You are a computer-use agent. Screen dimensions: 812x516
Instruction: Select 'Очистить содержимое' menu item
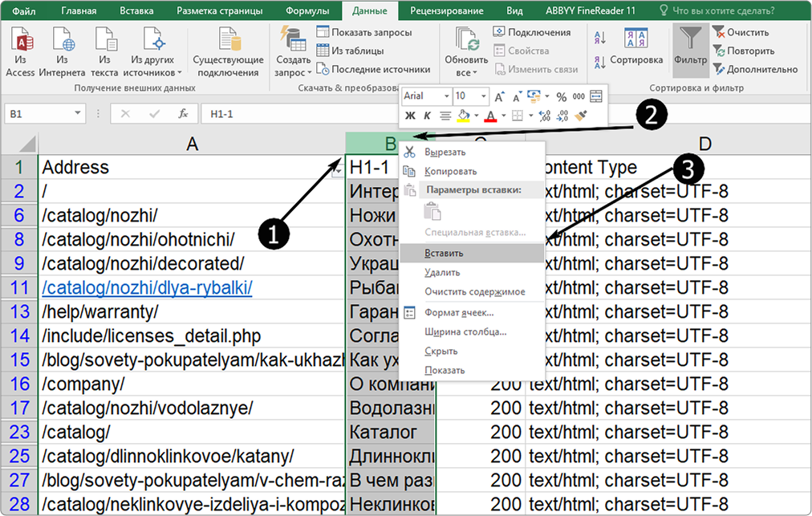[x=473, y=291]
